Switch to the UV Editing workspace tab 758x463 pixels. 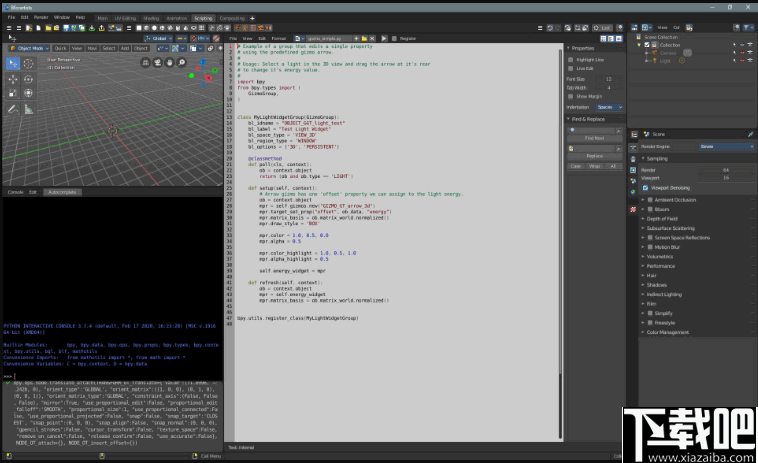pyautogui.click(x=125, y=18)
